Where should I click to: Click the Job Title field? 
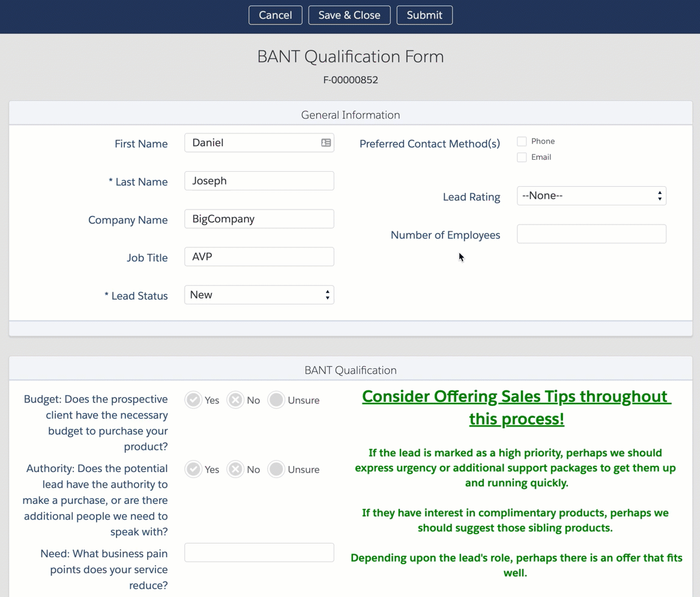coord(259,256)
